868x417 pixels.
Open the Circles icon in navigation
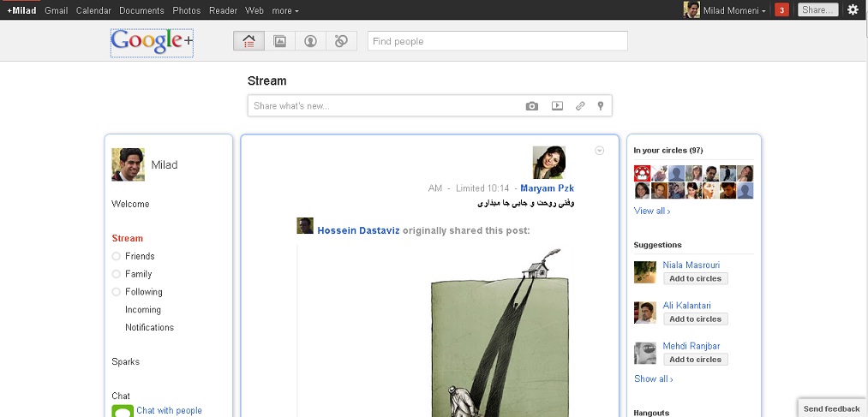342,41
